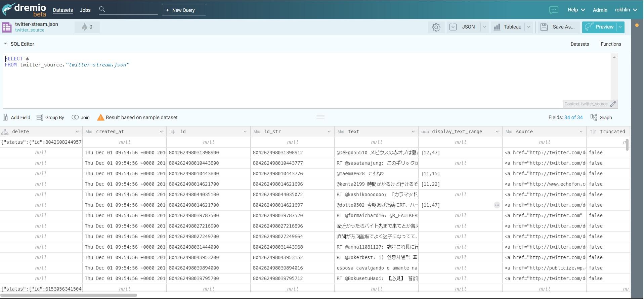This screenshot has height=299, width=644.
Task: Open the text column dropdown
Action: pos(413,132)
